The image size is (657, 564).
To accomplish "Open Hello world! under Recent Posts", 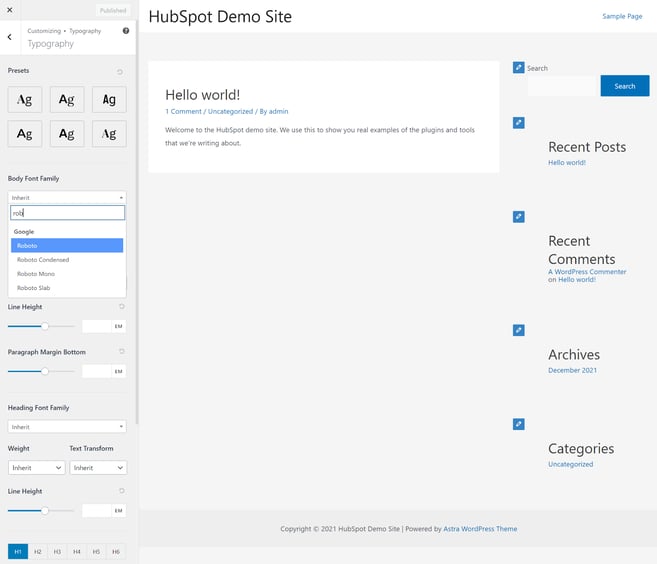I will point(567,163).
